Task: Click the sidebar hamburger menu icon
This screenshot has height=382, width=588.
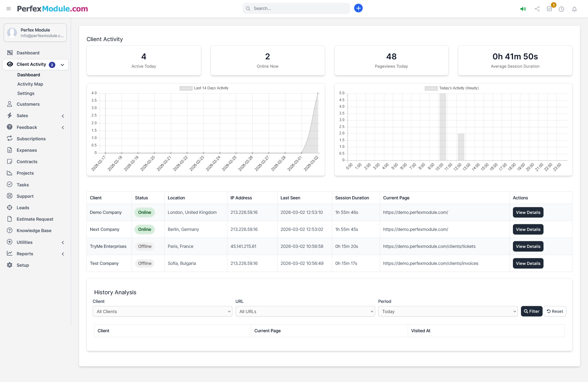Action: coord(8,9)
